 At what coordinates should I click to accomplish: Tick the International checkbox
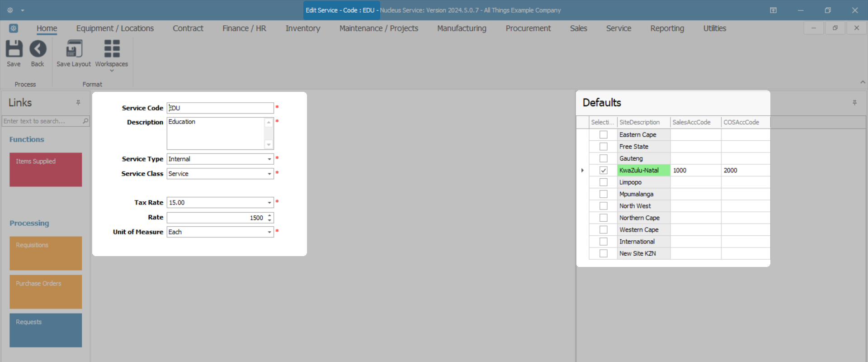tap(604, 242)
